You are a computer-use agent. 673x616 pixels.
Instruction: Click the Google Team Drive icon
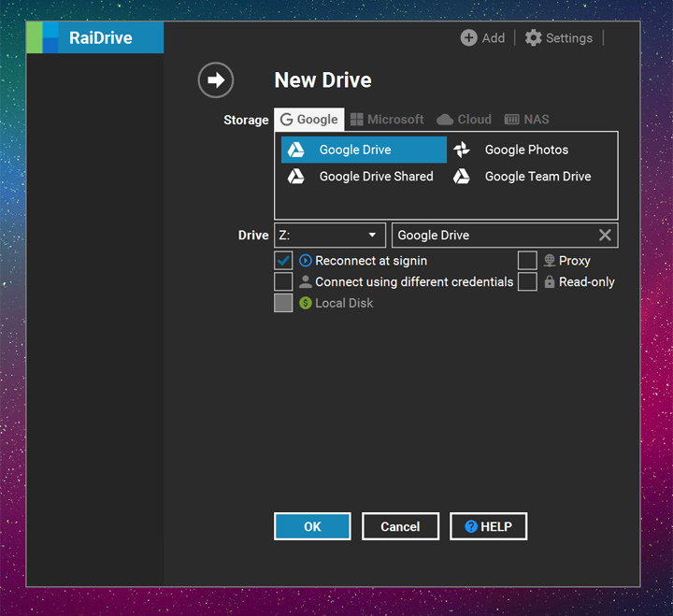coord(462,177)
